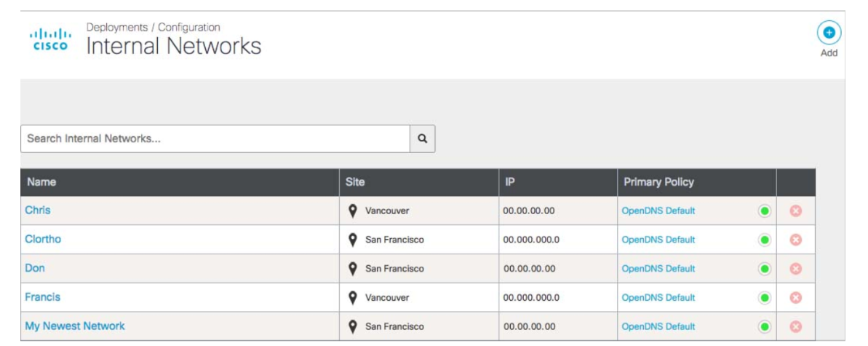Click the search magnifier button
The image size is (868, 346).
423,138
